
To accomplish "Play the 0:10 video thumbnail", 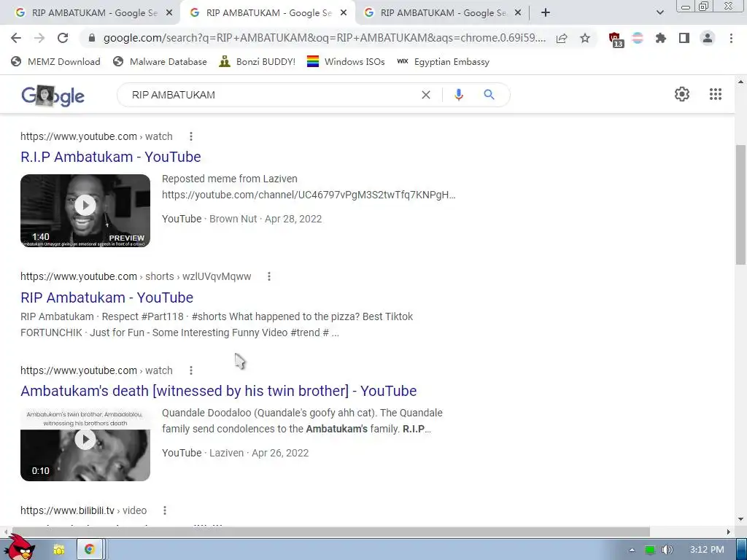I will click(x=85, y=444).
